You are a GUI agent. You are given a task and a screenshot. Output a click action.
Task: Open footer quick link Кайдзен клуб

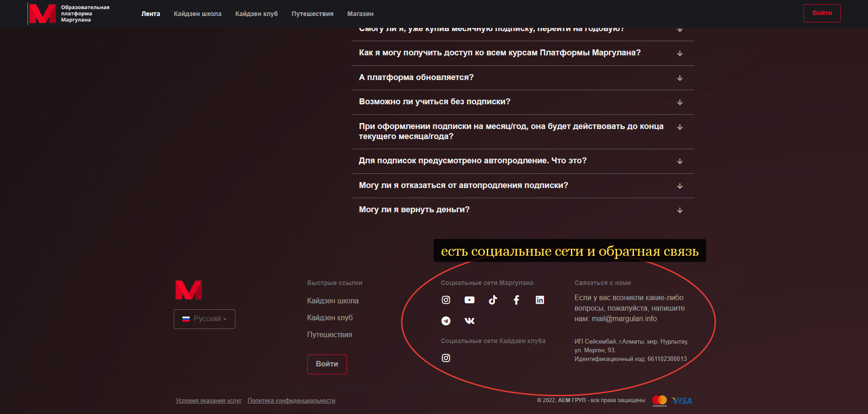pos(330,317)
